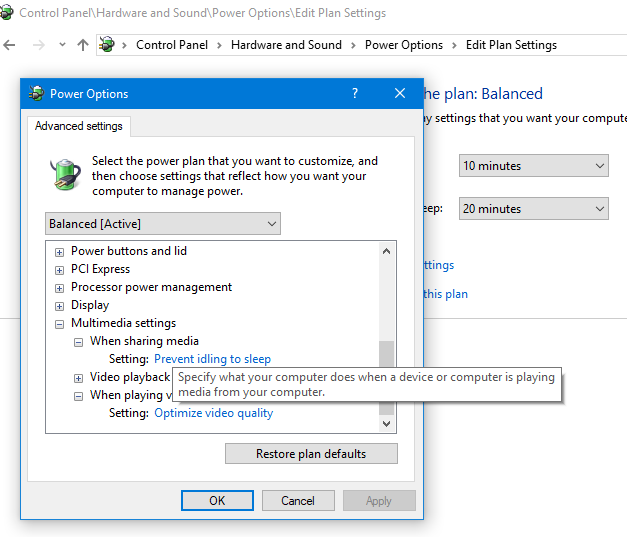Open Power Options breadcrumb
The image size is (627, 537).
[x=404, y=45]
